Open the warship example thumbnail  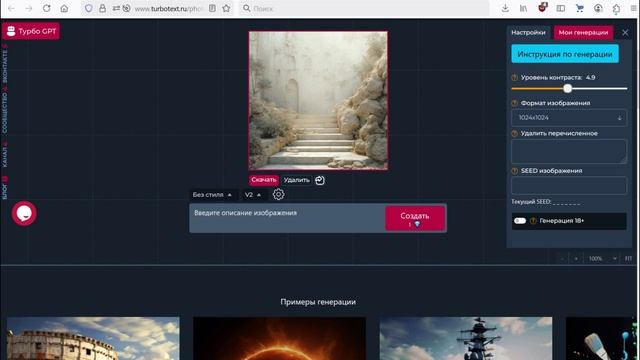[466, 338]
